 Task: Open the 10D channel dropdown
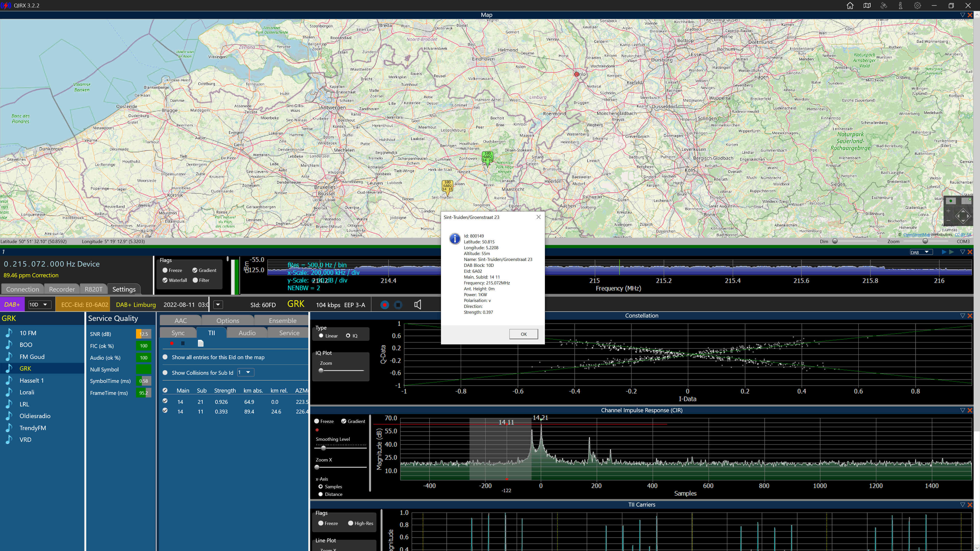pos(40,305)
